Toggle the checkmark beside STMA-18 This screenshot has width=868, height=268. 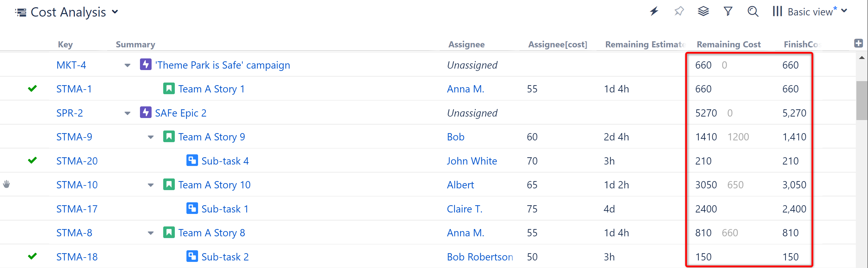(x=32, y=256)
